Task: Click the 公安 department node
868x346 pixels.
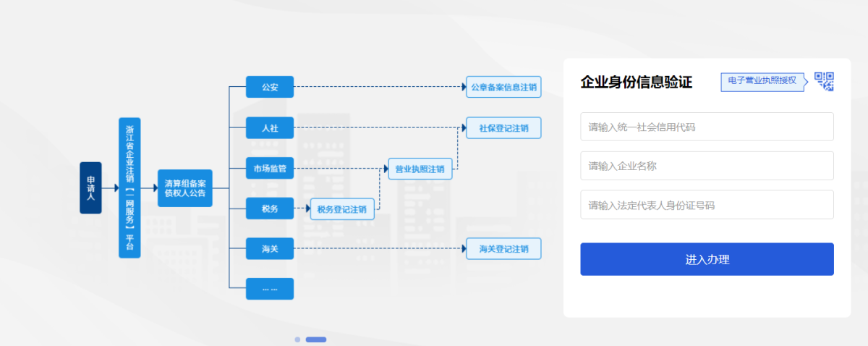Action: tap(269, 87)
